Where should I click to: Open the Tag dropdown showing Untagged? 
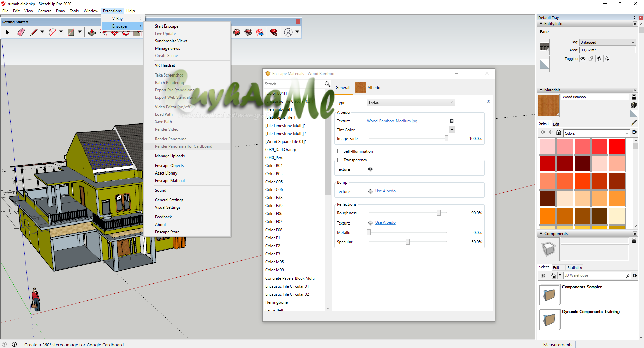pyautogui.click(x=607, y=42)
